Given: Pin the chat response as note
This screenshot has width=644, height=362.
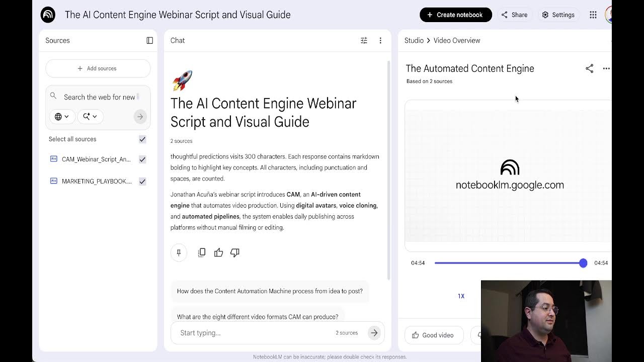Looking at the screenshot, I should (x=179, y=252).
